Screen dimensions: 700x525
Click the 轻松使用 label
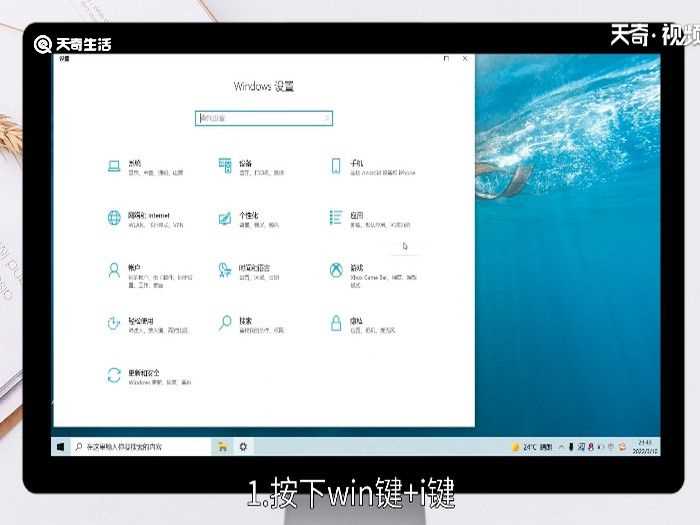[141, 321]
